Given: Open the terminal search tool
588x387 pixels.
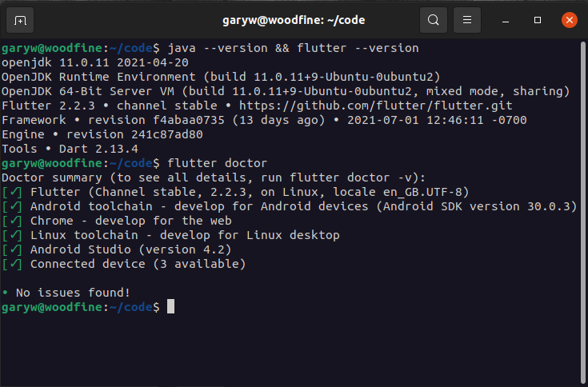Looking at the screenshot, I should click(x=434, y=20).
